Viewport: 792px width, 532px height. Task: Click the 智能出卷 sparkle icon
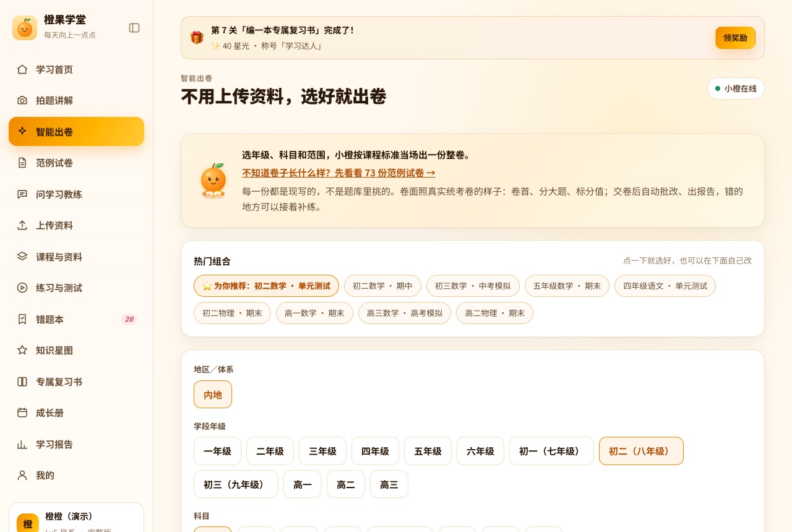[22, 131]
